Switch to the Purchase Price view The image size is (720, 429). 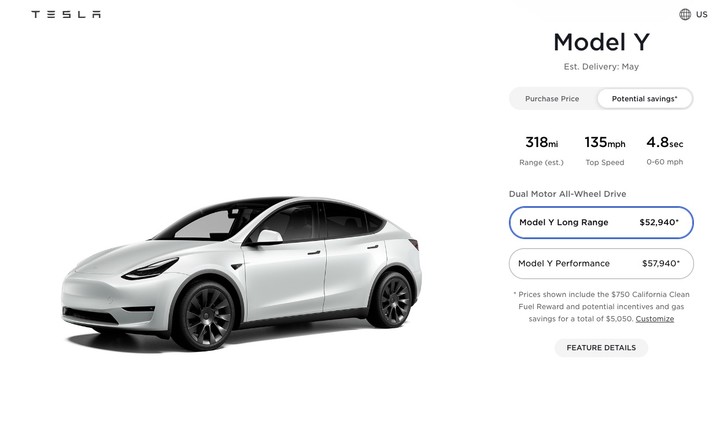tap(552, 99)
